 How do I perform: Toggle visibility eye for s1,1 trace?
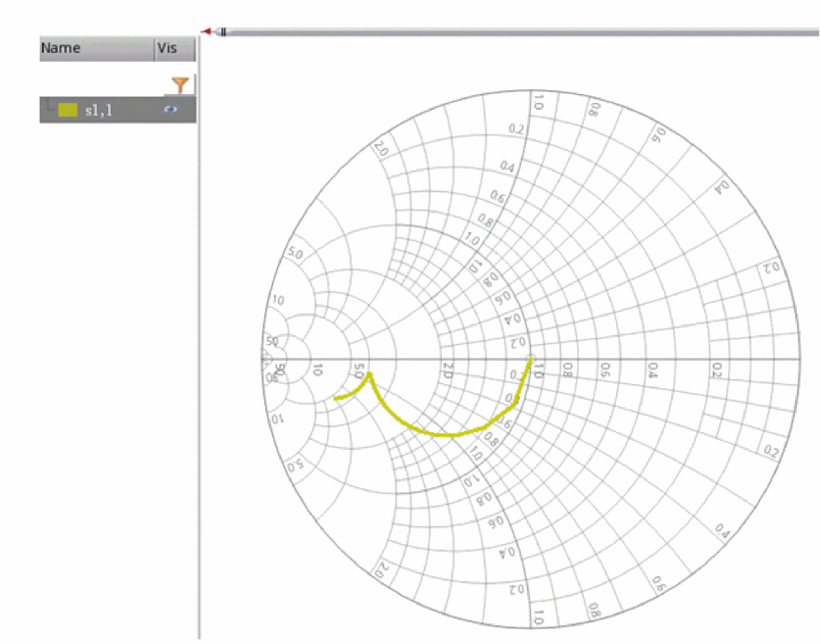[x=171, y=110]
